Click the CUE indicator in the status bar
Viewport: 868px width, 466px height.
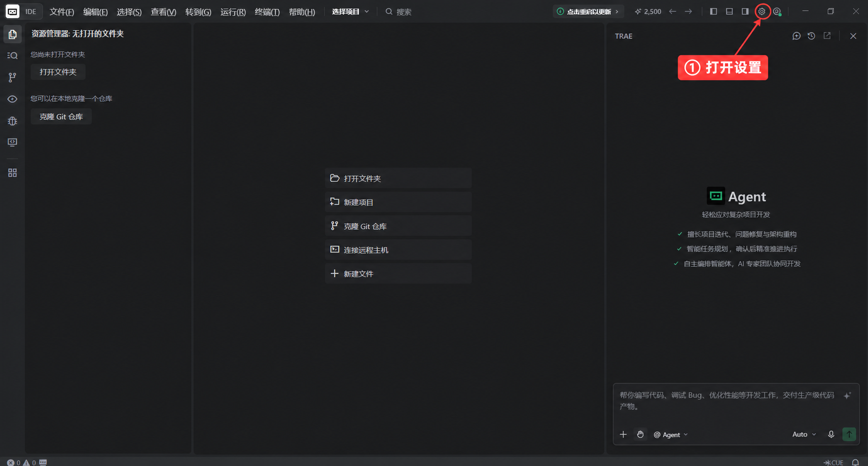(834, 462)
